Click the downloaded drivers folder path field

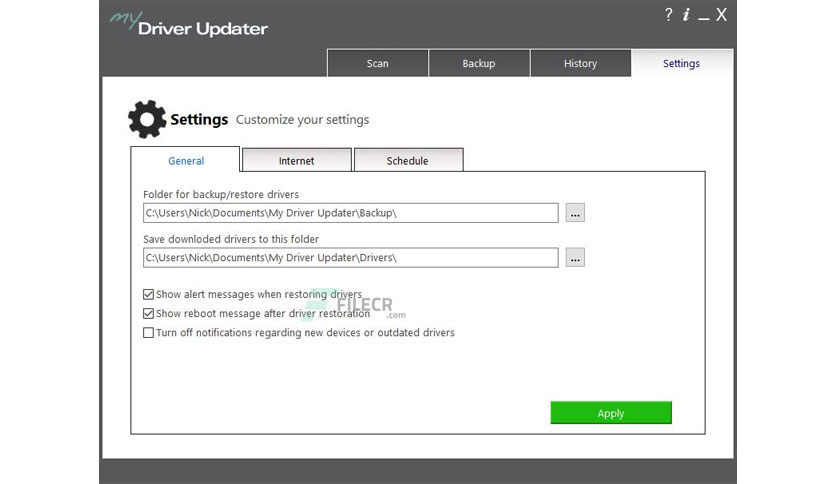click(350, 257)
